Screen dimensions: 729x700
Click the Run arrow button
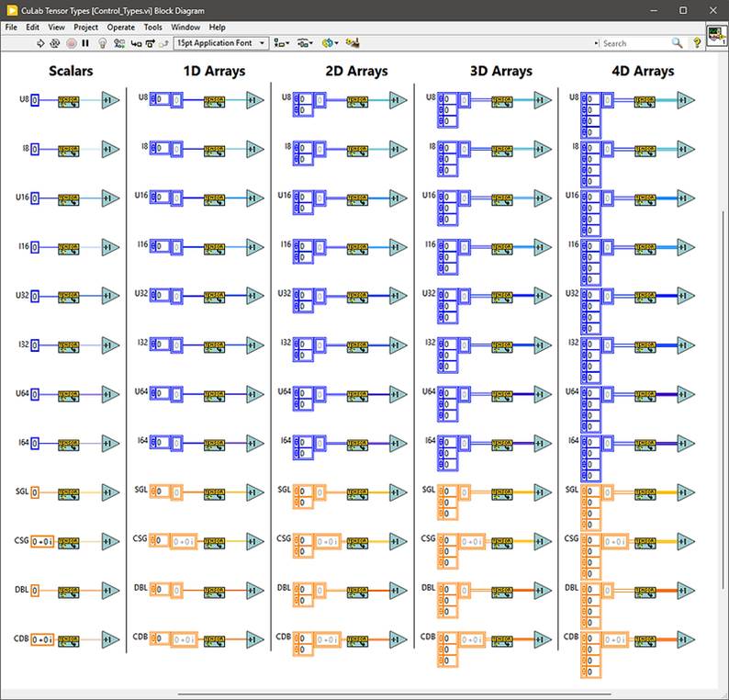(40, 43)
